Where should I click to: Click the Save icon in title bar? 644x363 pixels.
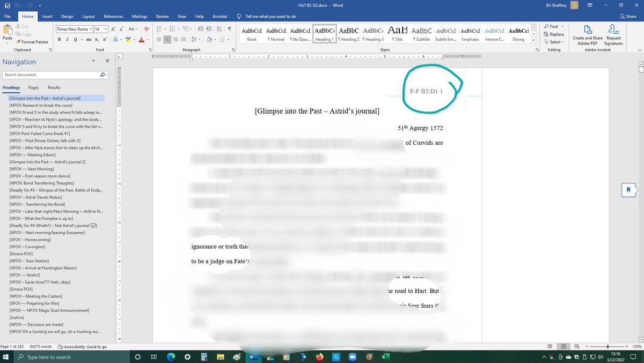click(6, 5)
